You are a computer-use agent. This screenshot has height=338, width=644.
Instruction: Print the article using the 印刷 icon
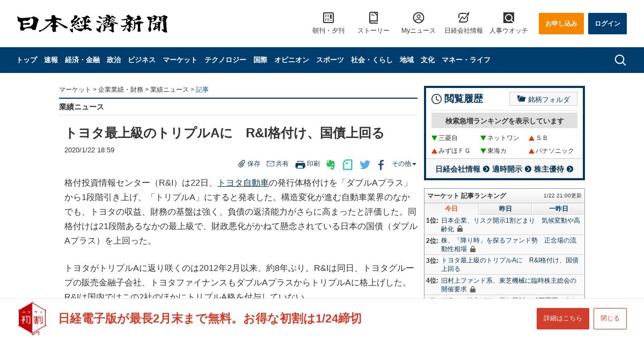[x=308, y=164]
